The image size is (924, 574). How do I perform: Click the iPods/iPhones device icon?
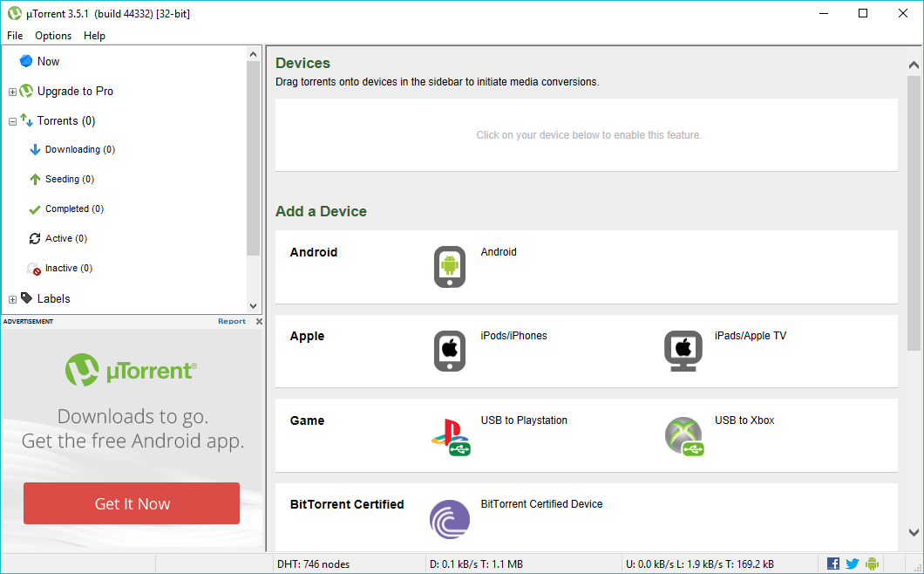point(449,351)
